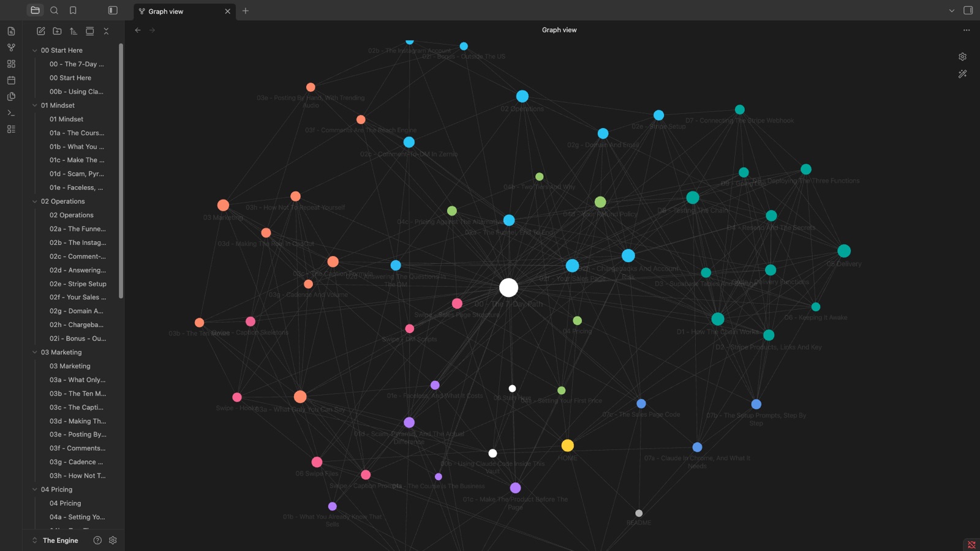The image size is (980, 551).
Task: Click Insert template ribbon icon
Action: point(11,97)
